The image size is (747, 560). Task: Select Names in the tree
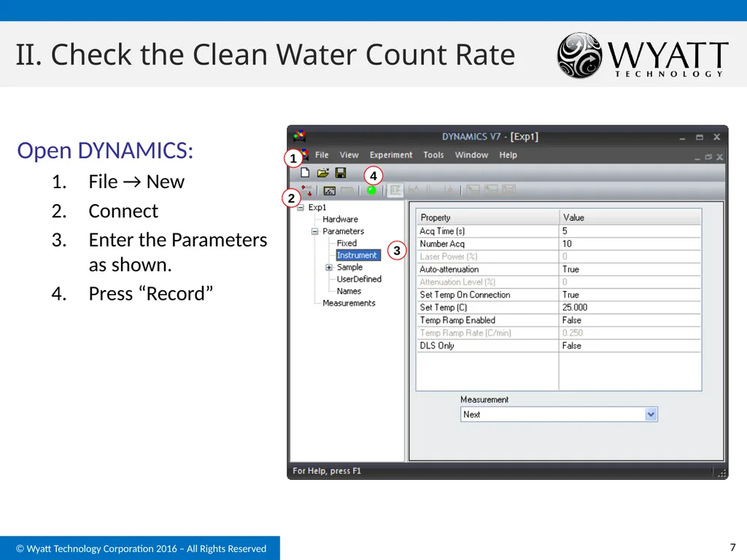click(349, 292)
